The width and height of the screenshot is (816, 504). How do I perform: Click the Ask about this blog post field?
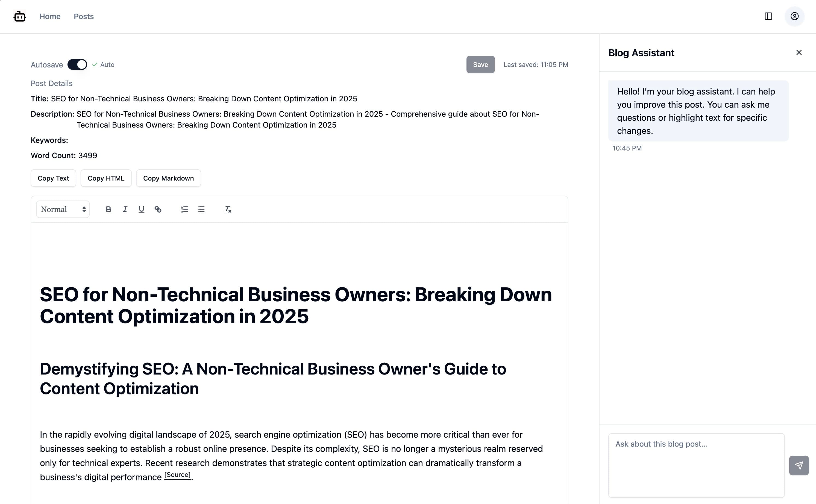click(696, 465)
